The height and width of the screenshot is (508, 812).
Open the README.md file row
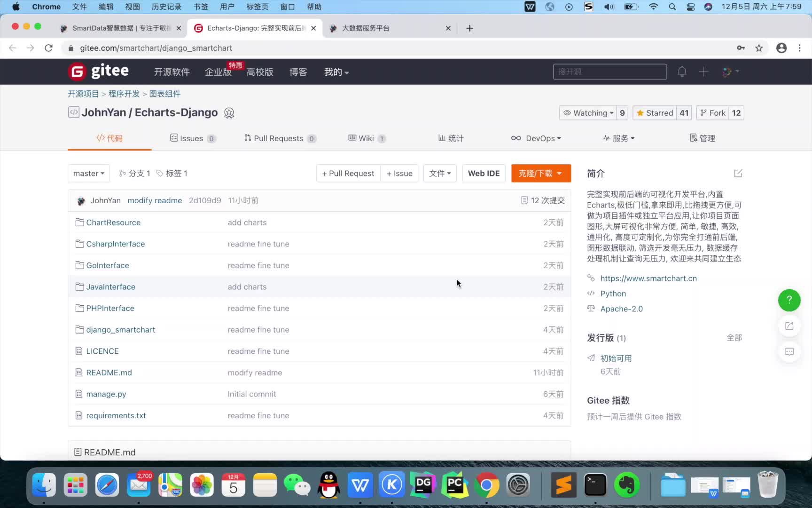point(320,373)
